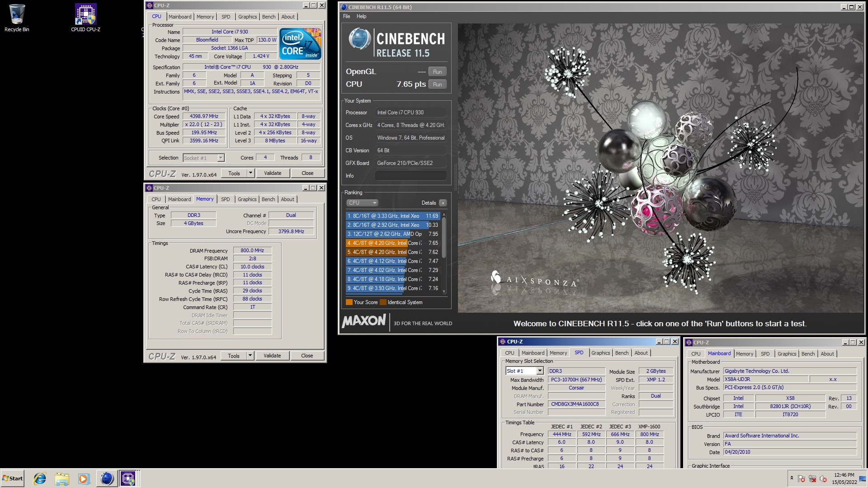The image size is (868, 488).
Task: Open About tab in SPD CPU-Z window
Action: click(x=641, y=353)
